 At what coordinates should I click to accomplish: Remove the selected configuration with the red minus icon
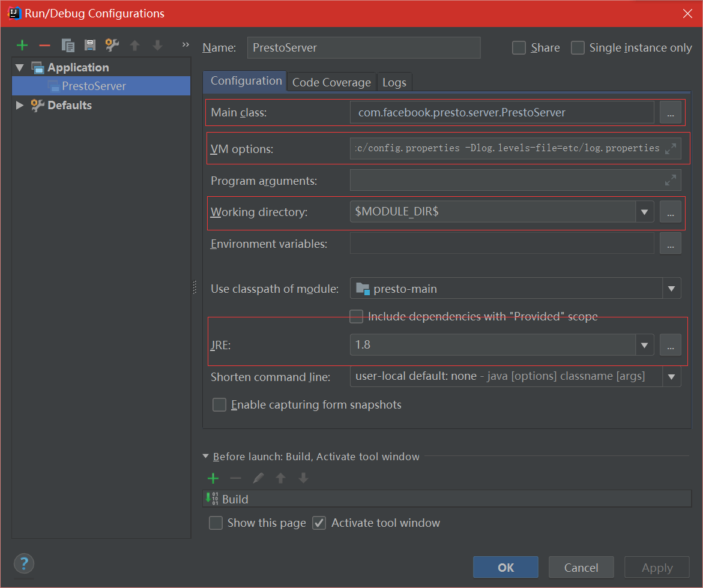(x=44, y=46)
